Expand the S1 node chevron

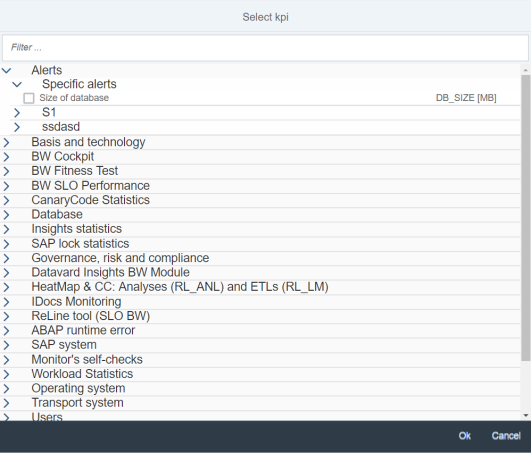17,112
